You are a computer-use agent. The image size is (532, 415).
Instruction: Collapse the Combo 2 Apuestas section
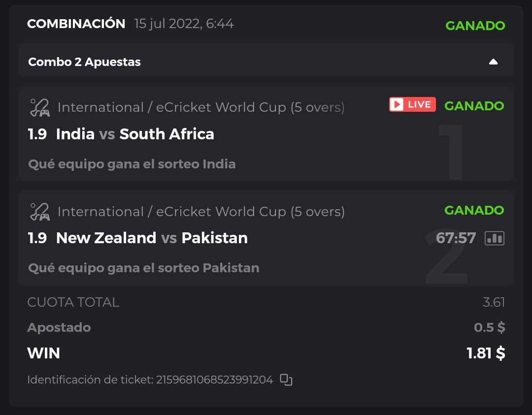click(493, 62)
